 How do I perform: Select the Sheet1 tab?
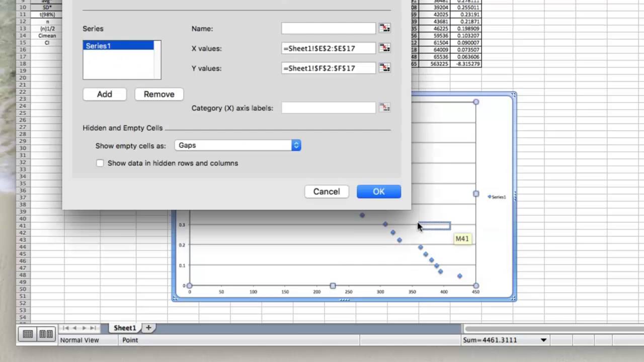tap(125, 328)
